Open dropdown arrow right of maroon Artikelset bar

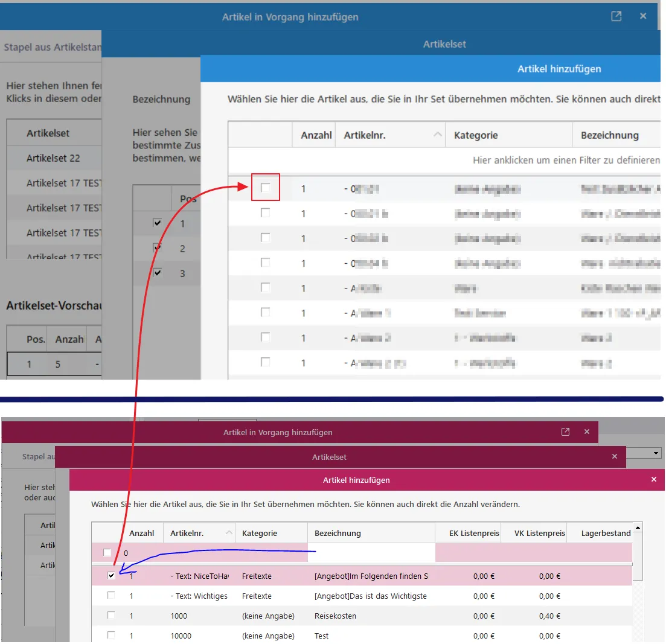(x=656, y=453)
